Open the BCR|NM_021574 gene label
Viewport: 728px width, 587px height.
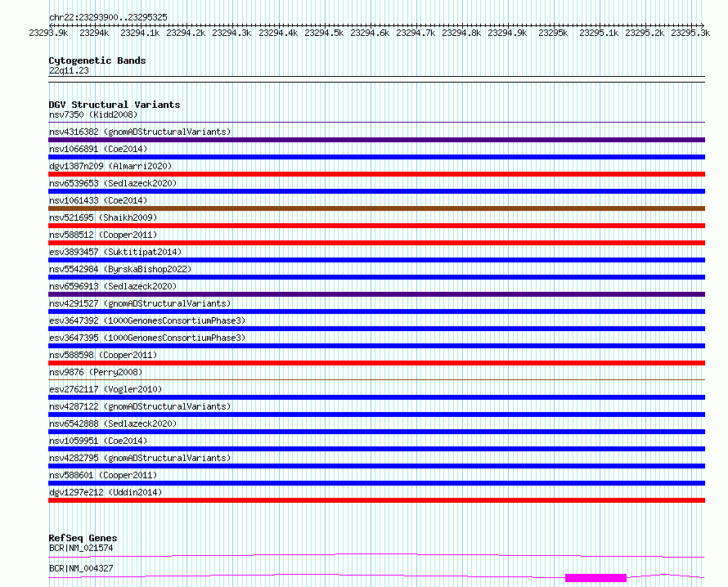[x=81, y=548]
